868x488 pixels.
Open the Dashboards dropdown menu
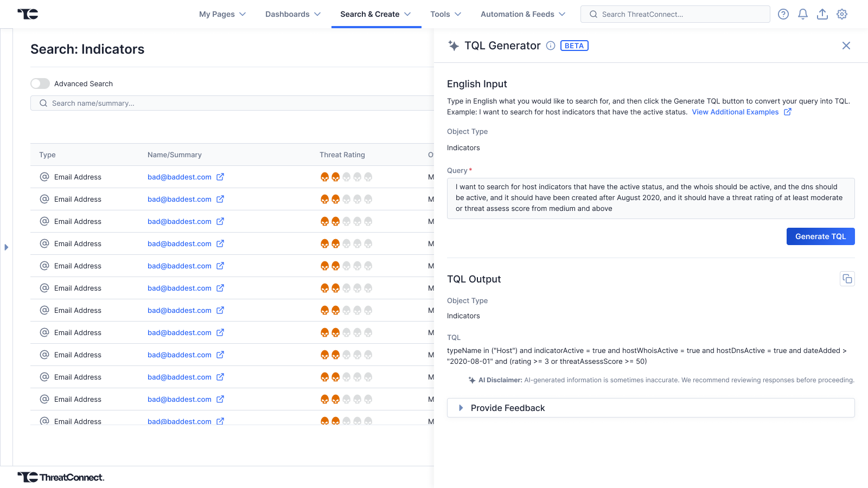(293, 14)
